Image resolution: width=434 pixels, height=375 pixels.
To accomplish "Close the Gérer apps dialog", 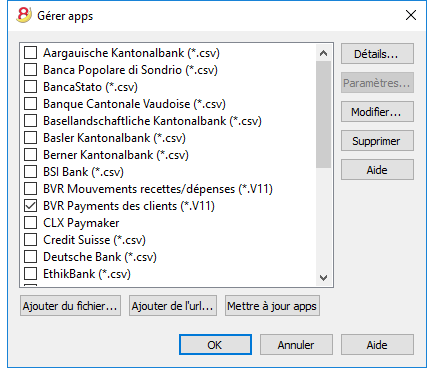I will coord(411,15).
